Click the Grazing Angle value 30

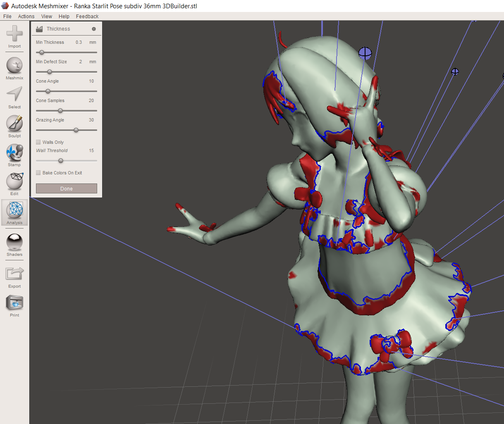(x=91, y=120)
